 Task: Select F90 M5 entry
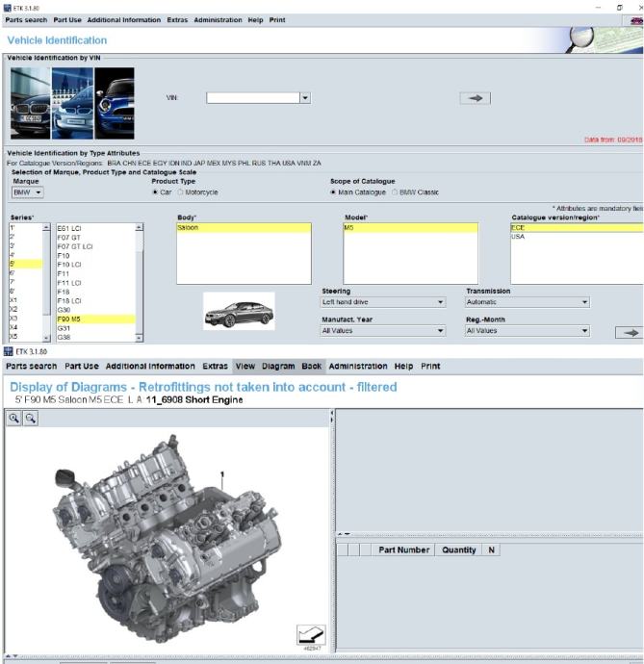point(95,319)
